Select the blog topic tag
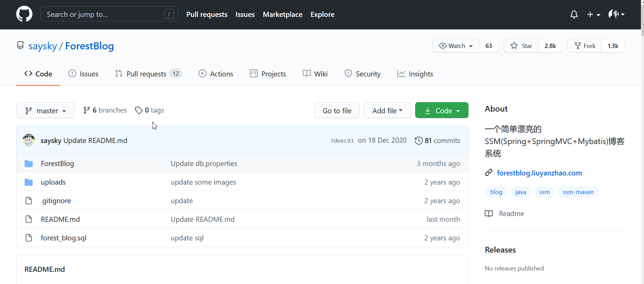 pyautogui.click(x=496, y=192)
